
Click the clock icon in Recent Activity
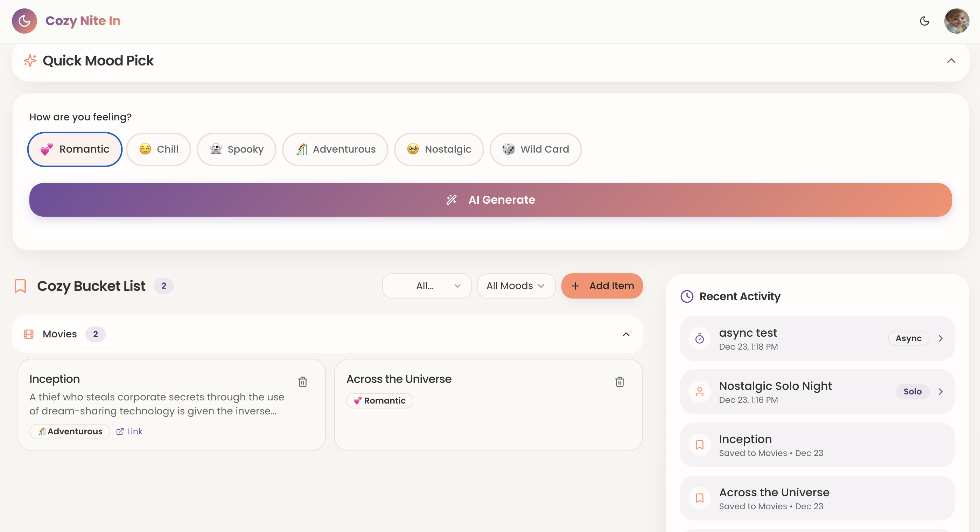pos(687,296)
